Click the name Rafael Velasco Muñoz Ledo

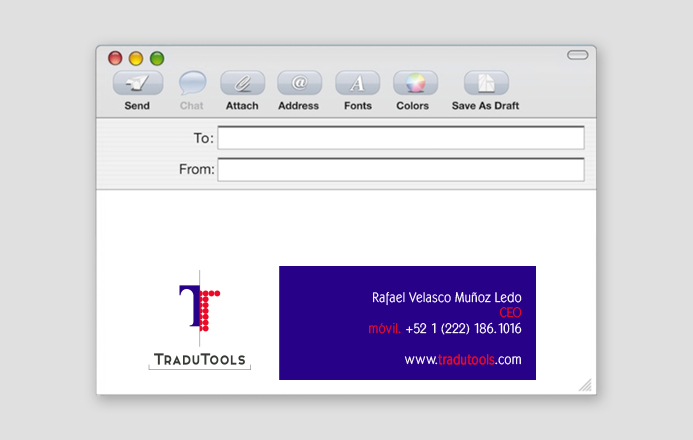tap(446, 297)
